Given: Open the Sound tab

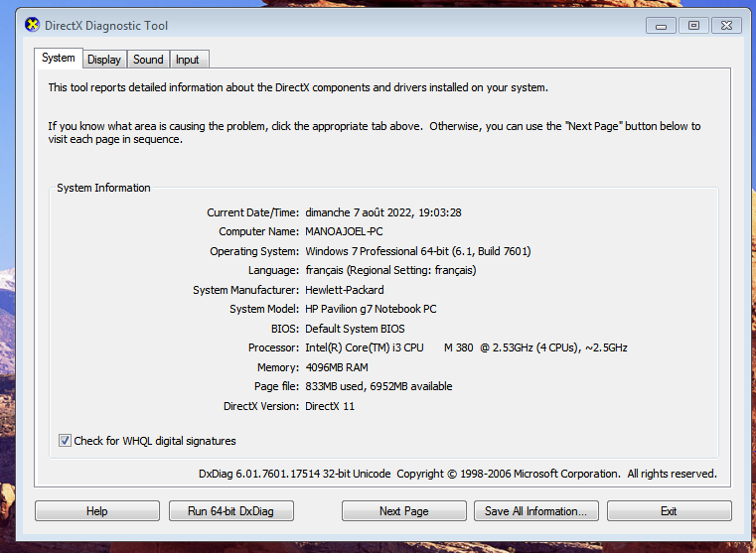Looking at the screenshot, I should click(148, 60).
